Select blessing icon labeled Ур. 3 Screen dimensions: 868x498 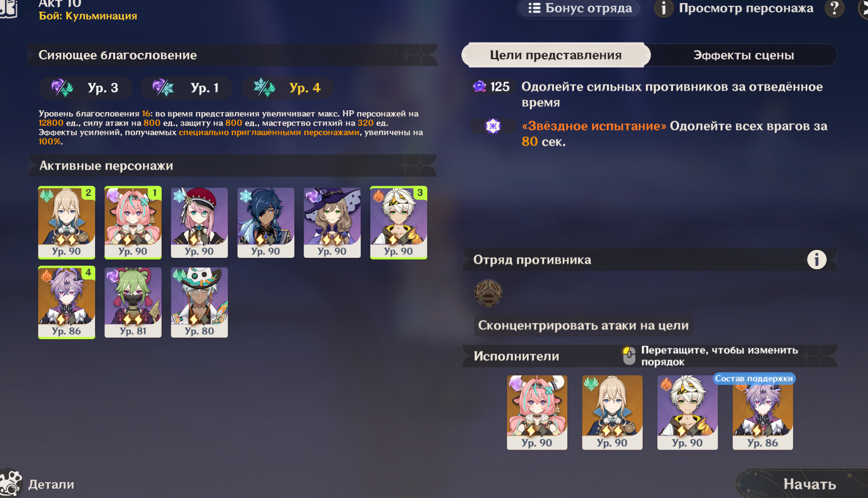tap(86, 88)
